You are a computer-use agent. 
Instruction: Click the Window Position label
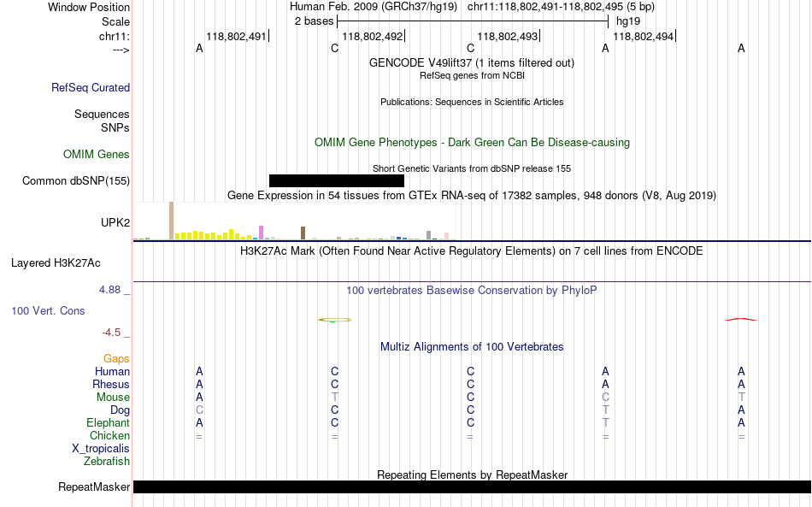pos(89,7)
